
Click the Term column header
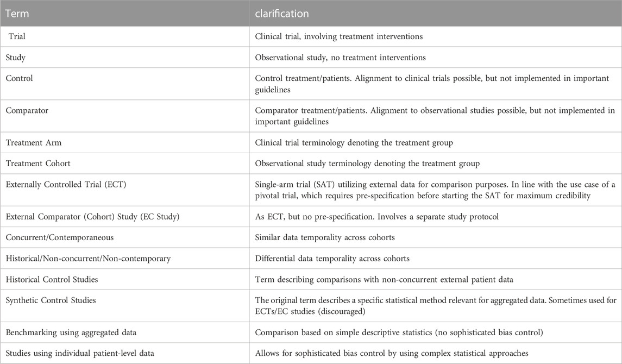pos(124,13)
